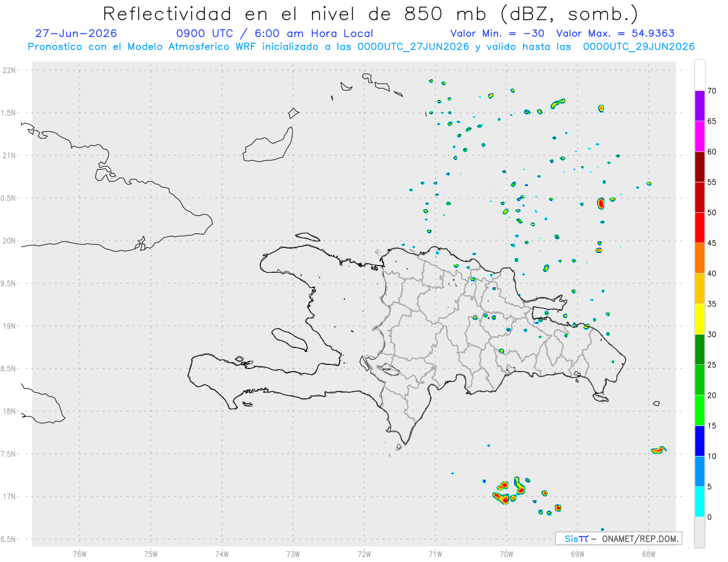Screen dimensions: 728x562
Task: Click the longitude label '72W'
Action: (x=364, y=554)
